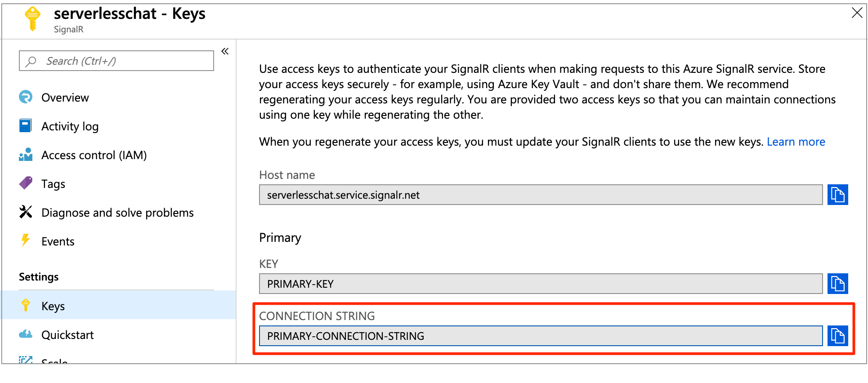Collapse the sidebar with the chevron
The height and width of the screenshot is (383, 868).
click(225, 51)
